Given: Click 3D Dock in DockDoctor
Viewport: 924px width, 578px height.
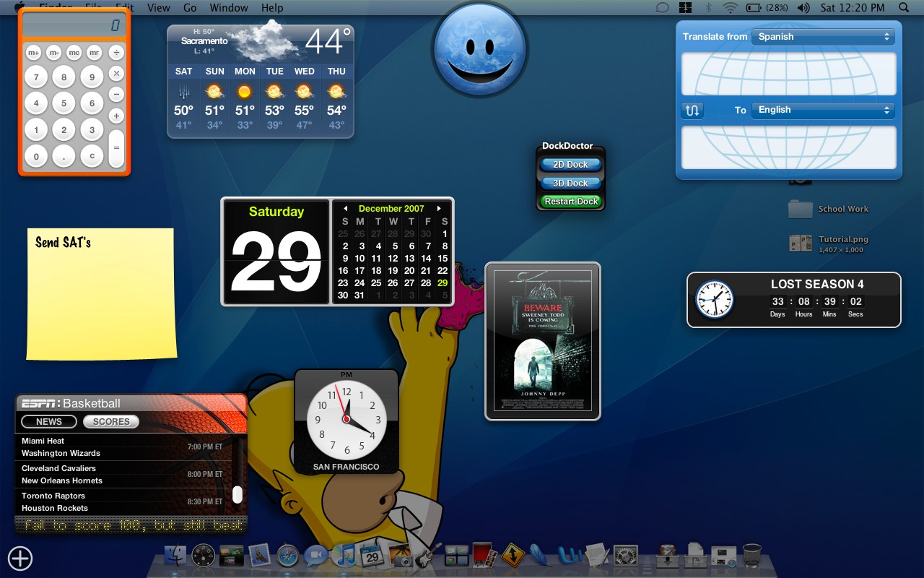Looking at the screenshot, I should [x=571, y=184].
